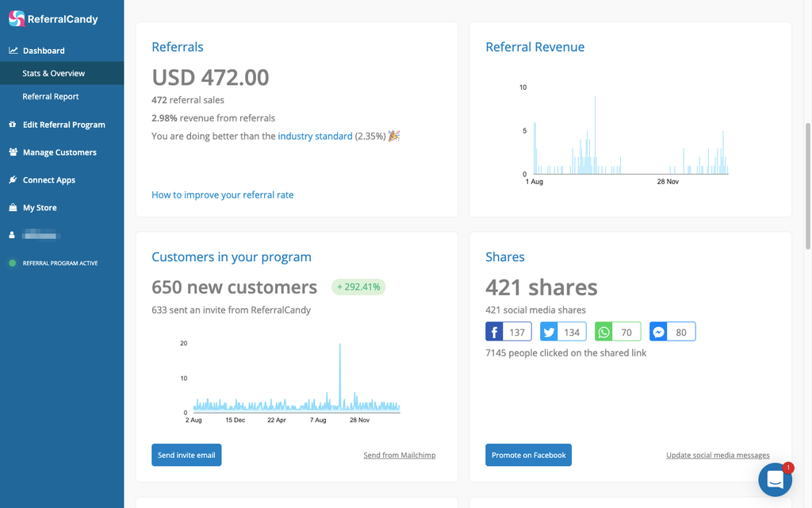
Task: Open Connect Apps using its sidebar icon
Action: (13, 179)
